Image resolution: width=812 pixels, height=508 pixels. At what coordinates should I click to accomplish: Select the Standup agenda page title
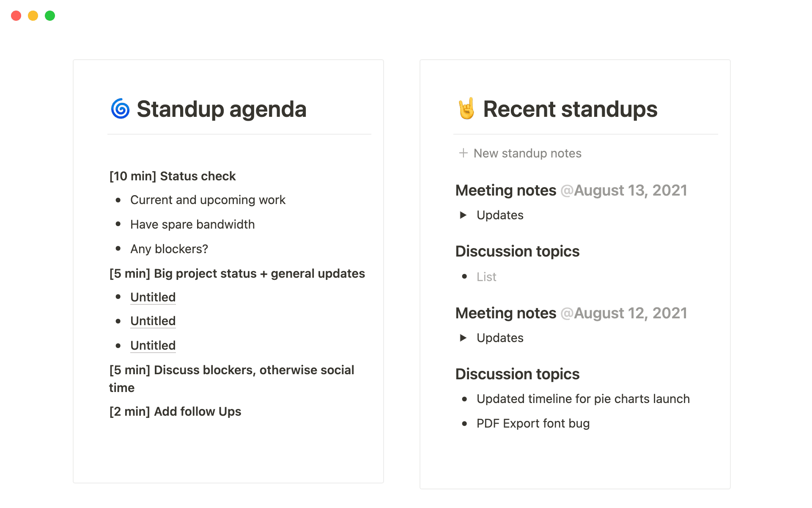tap(221, 109)
